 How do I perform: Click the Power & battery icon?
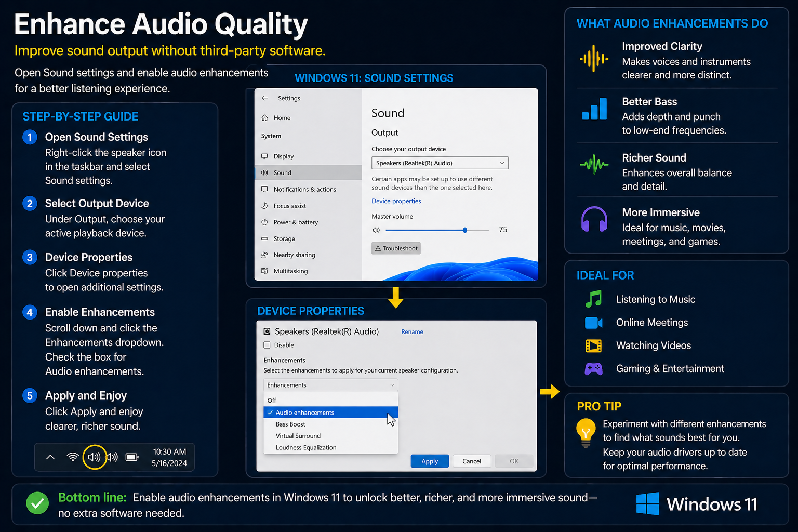pyautogui.click(x=265, y=222)
